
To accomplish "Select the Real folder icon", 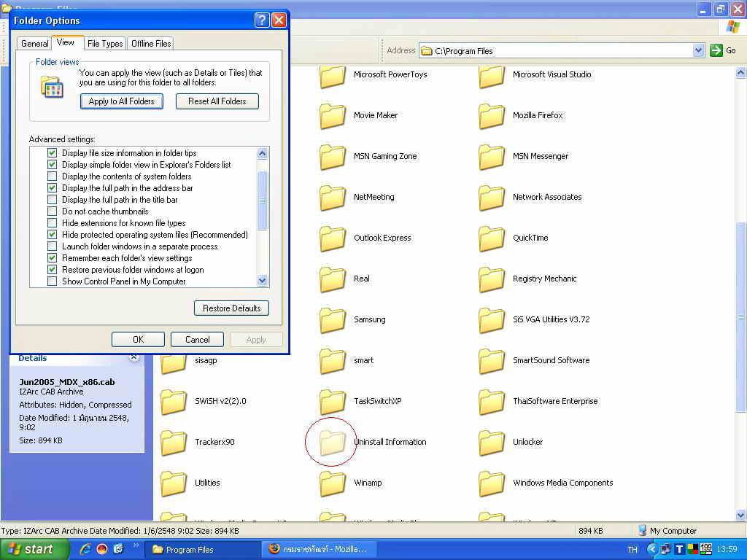I will 332,280.
